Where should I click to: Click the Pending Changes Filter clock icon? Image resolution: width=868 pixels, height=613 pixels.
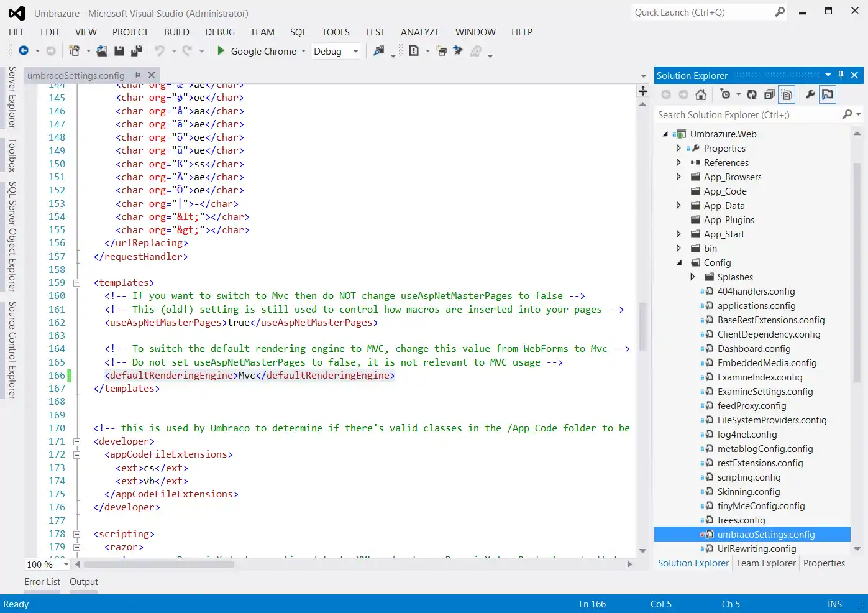coord(725,94)
